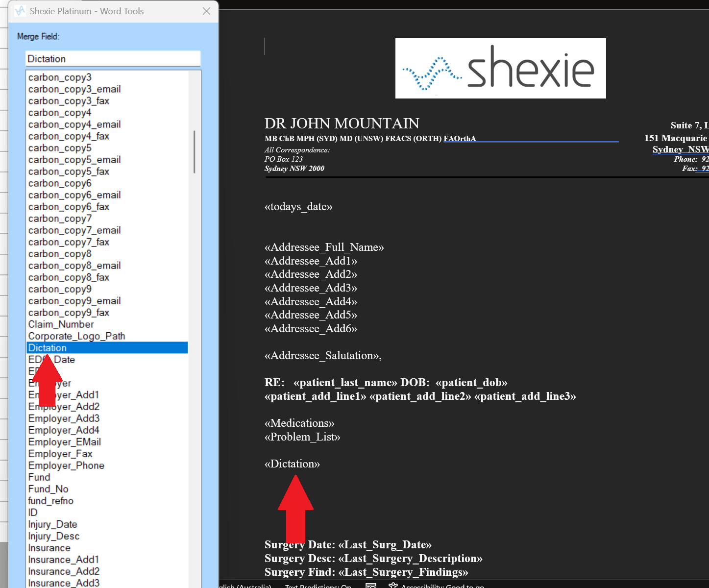Viewport: 709px width, 588px height.
Task: Click the Merge Field input box containing Dictation
Action: point(113,59)
